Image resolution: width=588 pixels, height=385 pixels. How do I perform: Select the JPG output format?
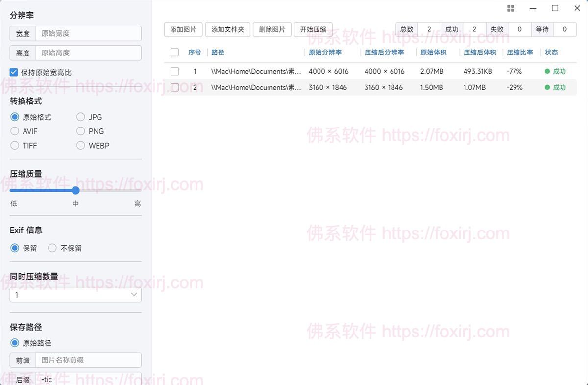click(x=80, y=117)
